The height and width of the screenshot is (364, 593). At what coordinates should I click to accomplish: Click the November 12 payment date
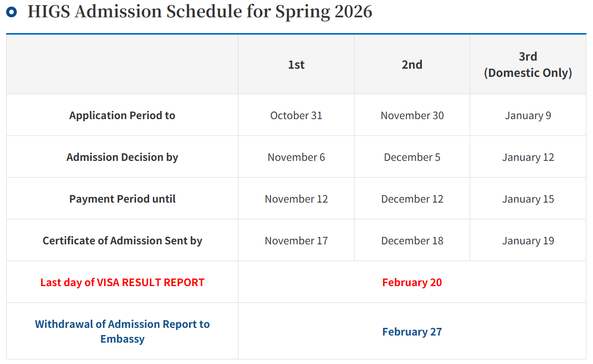pyautogui.click(x=296, y=199)
